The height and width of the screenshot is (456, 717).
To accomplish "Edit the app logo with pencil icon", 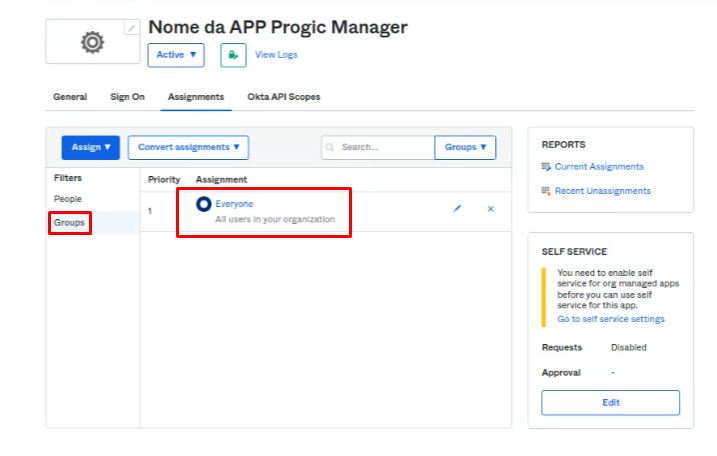I will tap(132, 28).
